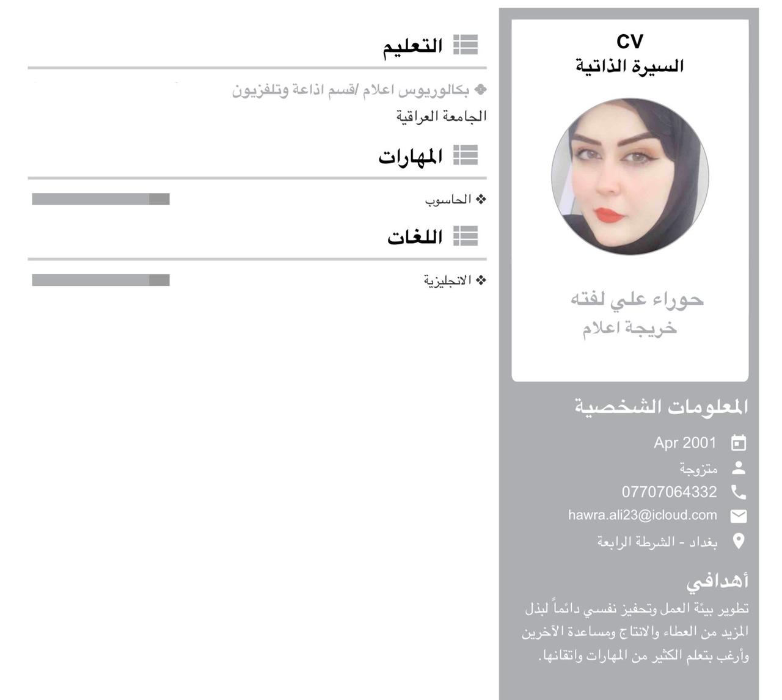Click the list icon beside التعليم heading
Viewport: 782px width, 700px height.
click(x=466, y=45)
